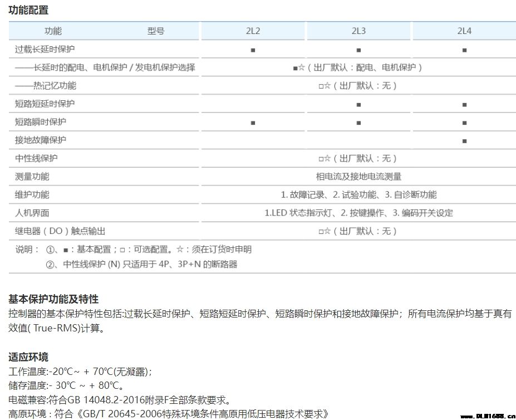Click the '热记忆功能' row label
516x420 pixels.
point(46,86)
